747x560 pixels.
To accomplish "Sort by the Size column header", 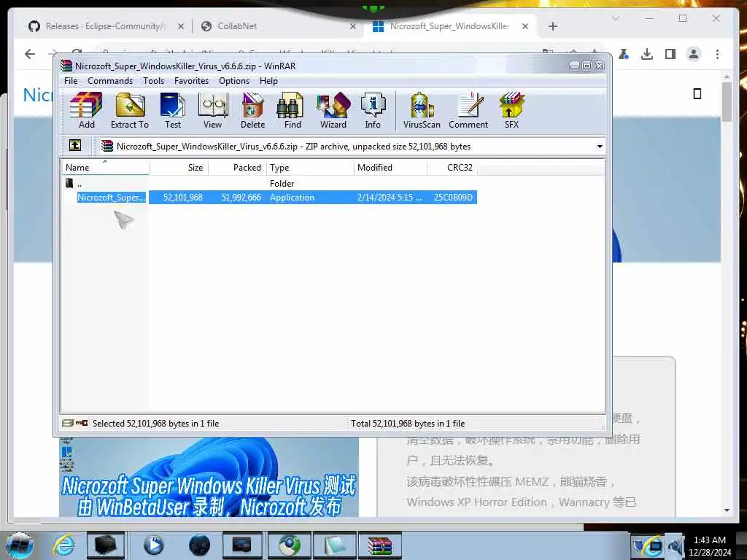I will [x=179, y=168].
